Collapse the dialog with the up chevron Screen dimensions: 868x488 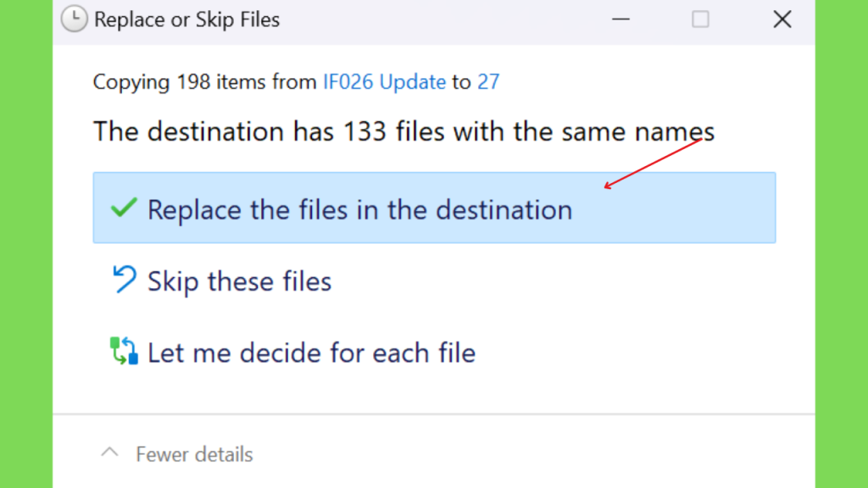(x=109, y=452)
